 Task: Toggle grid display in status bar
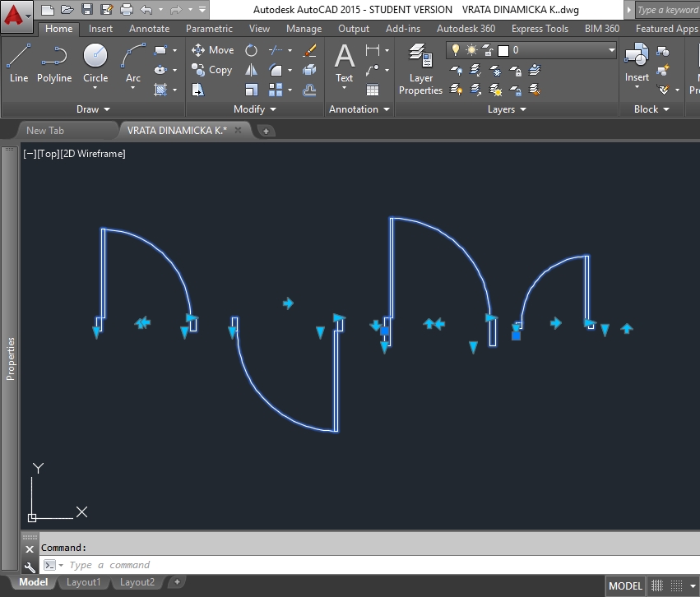pyautogui.click(x=658, y=586)
